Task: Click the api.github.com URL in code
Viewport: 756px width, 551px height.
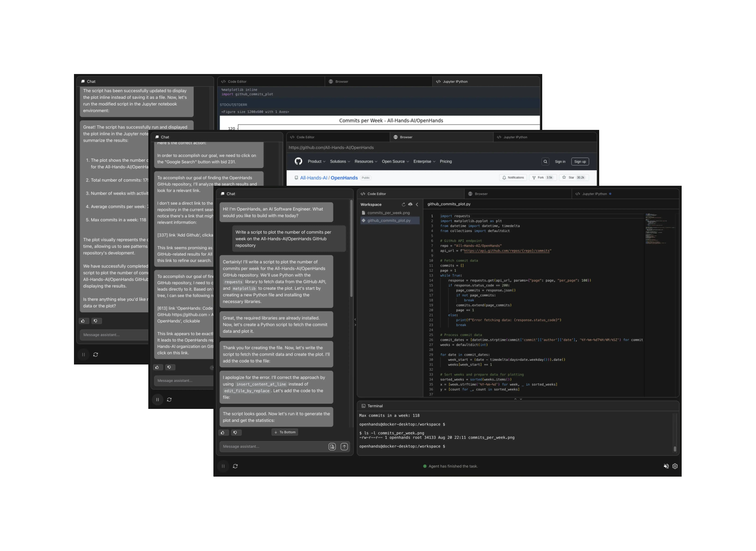Action: click(x=506, y=251)
